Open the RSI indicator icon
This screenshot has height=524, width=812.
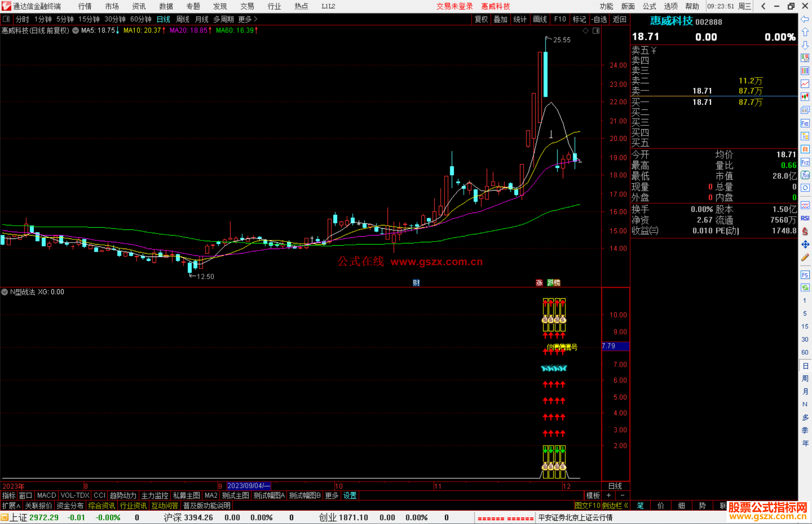tap(805, 218)
